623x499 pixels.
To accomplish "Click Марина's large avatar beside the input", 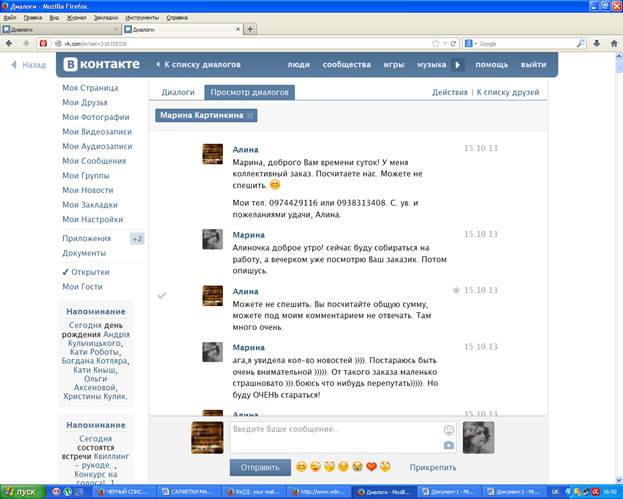I will [x=479, y=437].
